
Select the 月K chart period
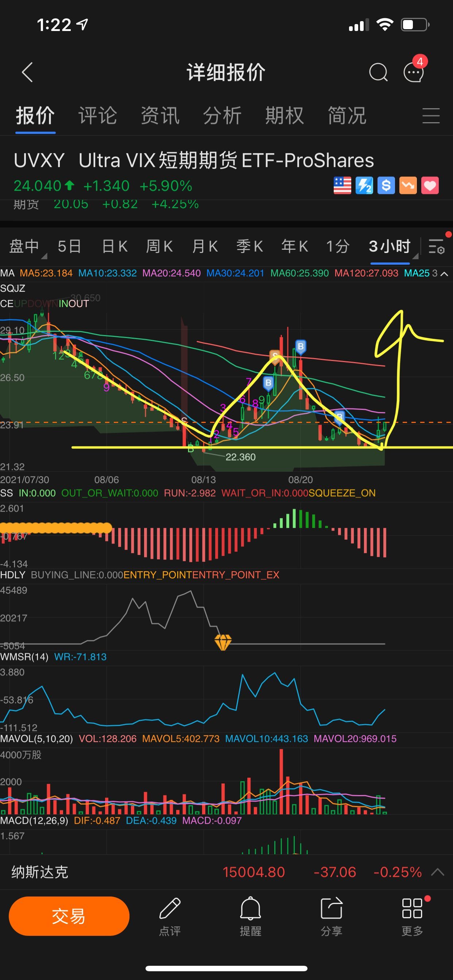(x=205, y=246)
